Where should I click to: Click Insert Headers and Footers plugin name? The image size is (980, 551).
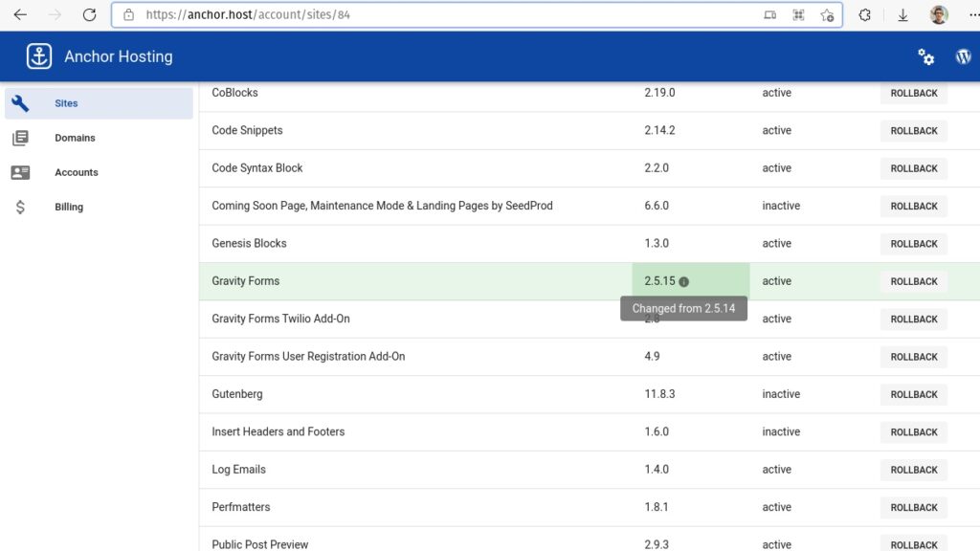tap(278, 431)
